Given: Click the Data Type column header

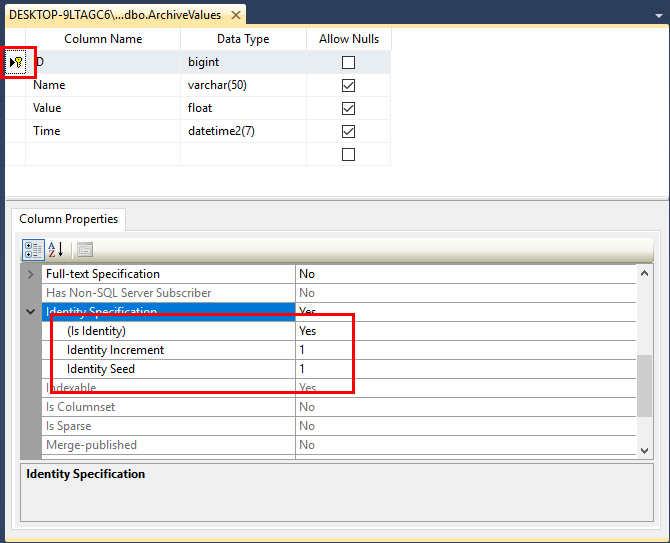Looking at the screenshot, I should click(x=243, y=39).
